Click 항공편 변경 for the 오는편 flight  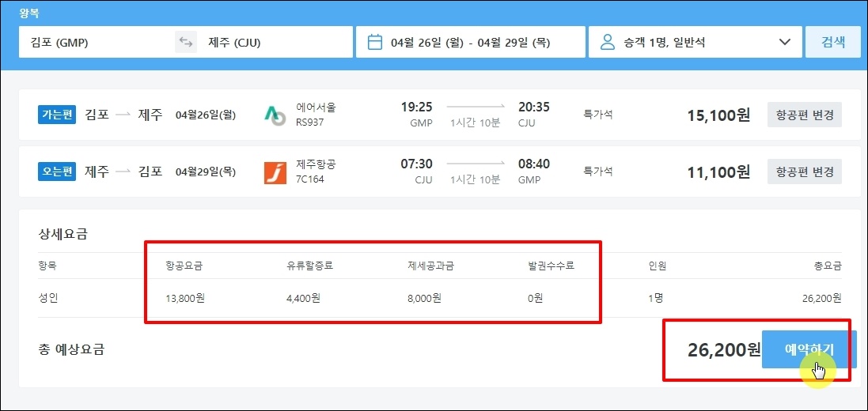pyautogui.click(x=805, y=172)
